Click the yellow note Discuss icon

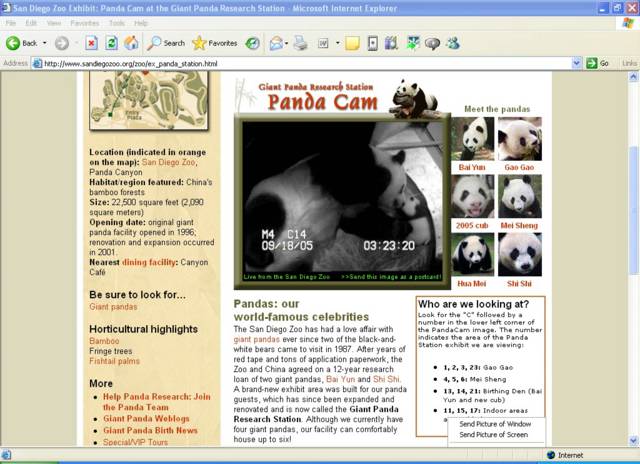pos(352,43)
